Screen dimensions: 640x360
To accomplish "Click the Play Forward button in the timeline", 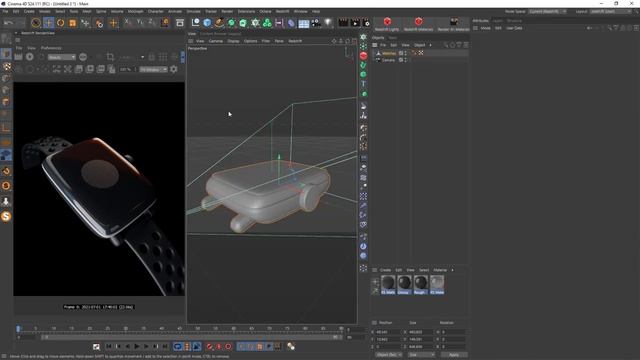I will (x=137, y=347).
